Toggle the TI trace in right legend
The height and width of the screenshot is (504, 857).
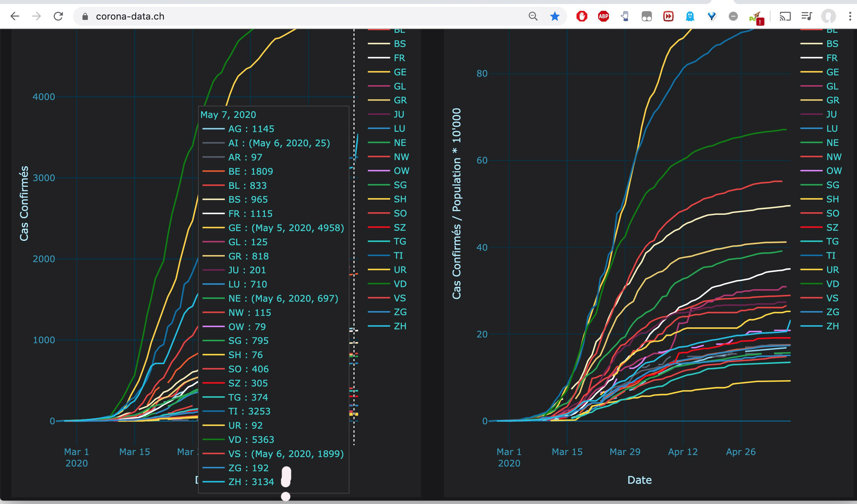pyautogui.click(x=831, y=256)
